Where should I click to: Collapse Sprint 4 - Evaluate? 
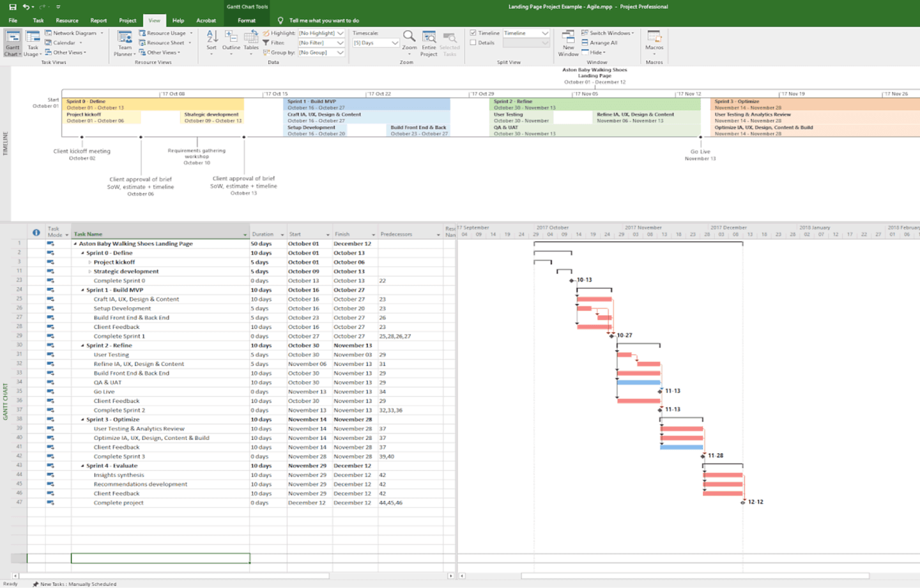(83, 466)
